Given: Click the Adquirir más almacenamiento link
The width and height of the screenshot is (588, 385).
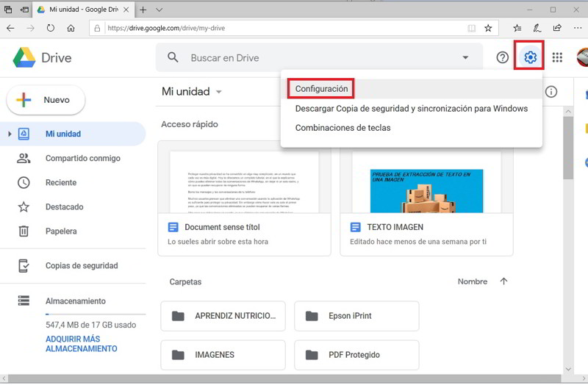Looking at the screenshot, I should [81, 344].
